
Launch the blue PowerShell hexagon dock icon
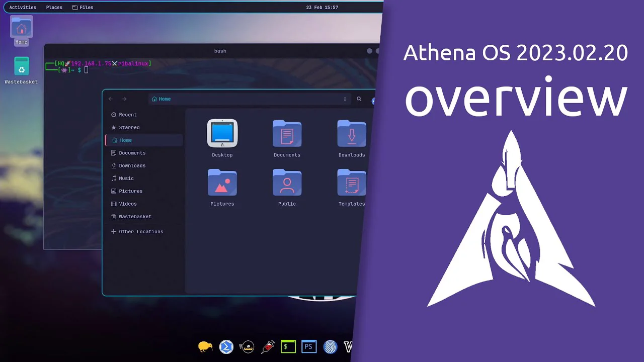(226, 346)
